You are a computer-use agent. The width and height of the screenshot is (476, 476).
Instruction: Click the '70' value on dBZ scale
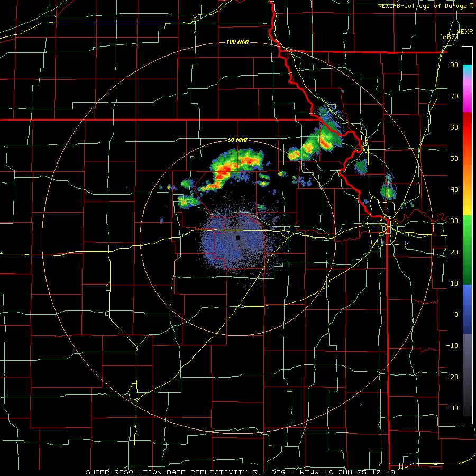click(454, 96)
